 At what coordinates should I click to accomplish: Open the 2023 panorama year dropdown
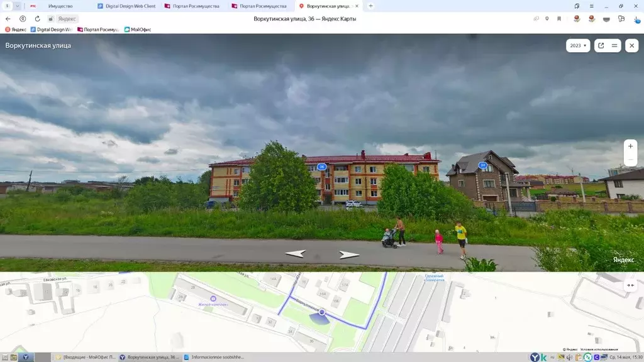(x=578, y=45)
